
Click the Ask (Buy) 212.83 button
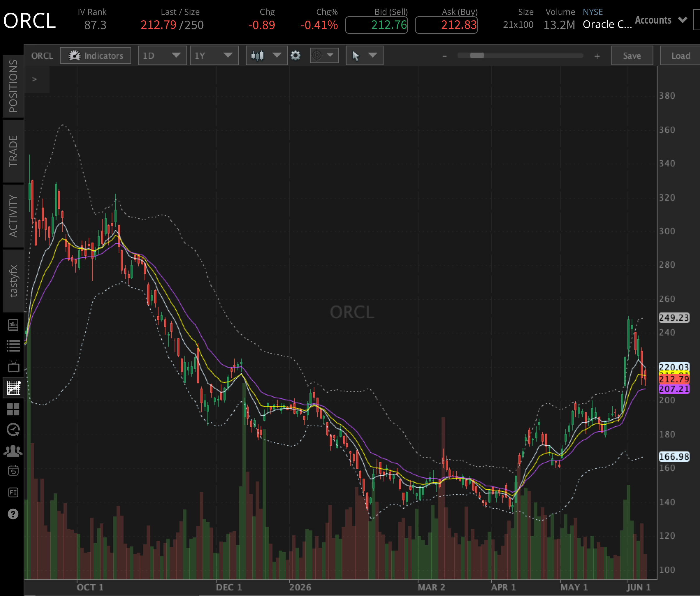446,25
